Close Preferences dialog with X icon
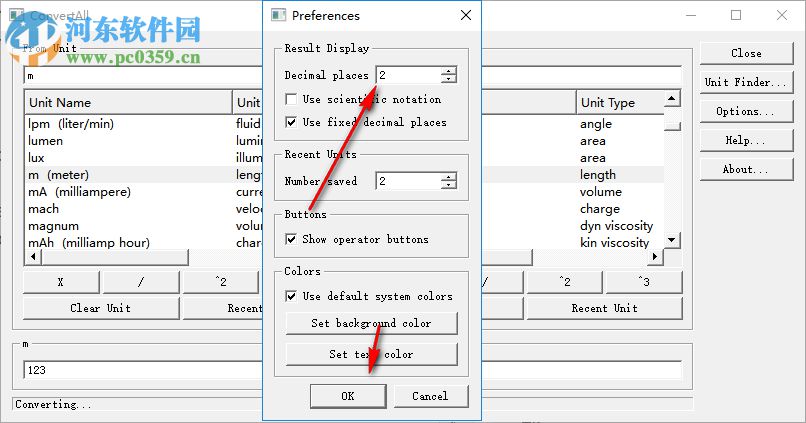 [x=466, y=16]
